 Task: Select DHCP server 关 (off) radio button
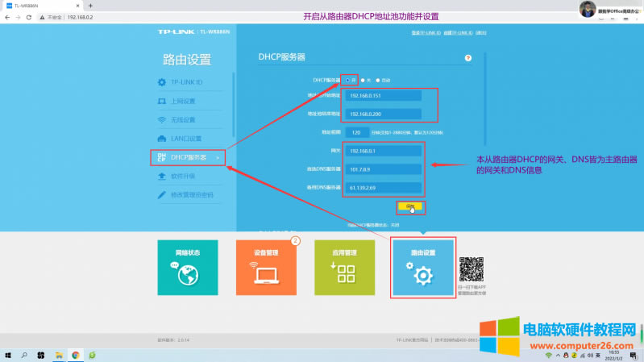tap(364, 80)
